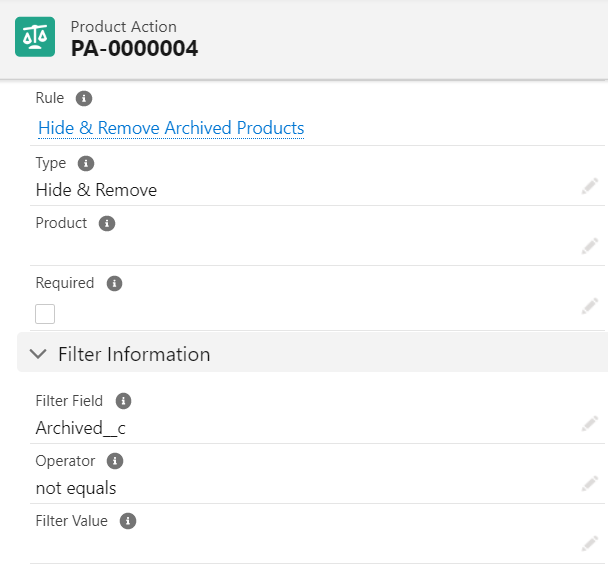Image resolution: width=608 pixels, height=567 pixels.
Task: Edit the Filter Value with pencil icon
Action: [590, 544]
